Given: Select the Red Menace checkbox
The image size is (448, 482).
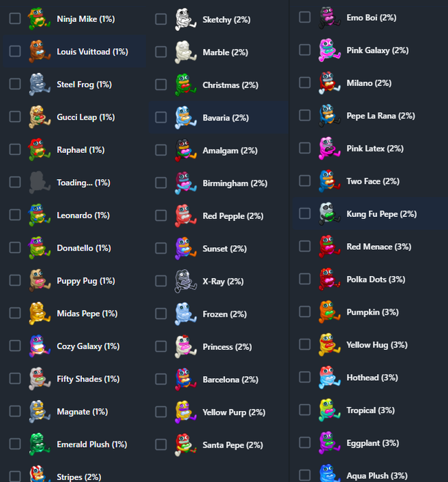Looking at the screenshot, I should pyautogui.click(x=304, y=247).
